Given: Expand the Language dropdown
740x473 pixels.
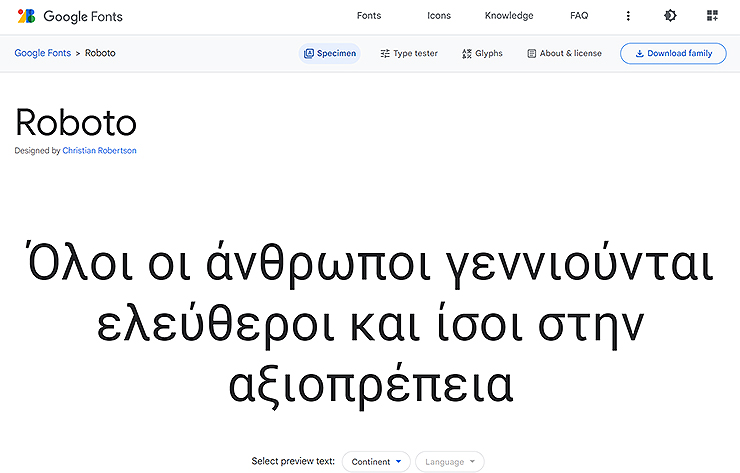Looking at the screenshot, I should point(450,462).
